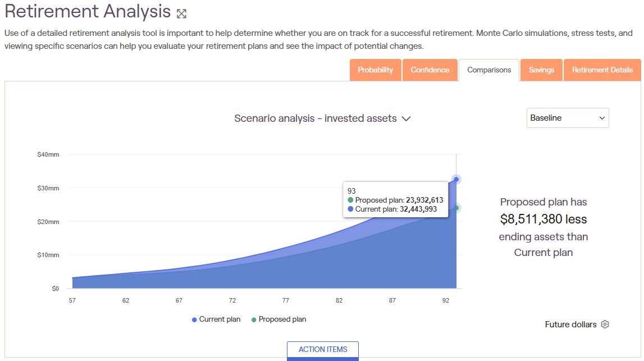Click the ACTION ITEMS button
Viewport: 644px width, 361px height.
coord(323,349)
